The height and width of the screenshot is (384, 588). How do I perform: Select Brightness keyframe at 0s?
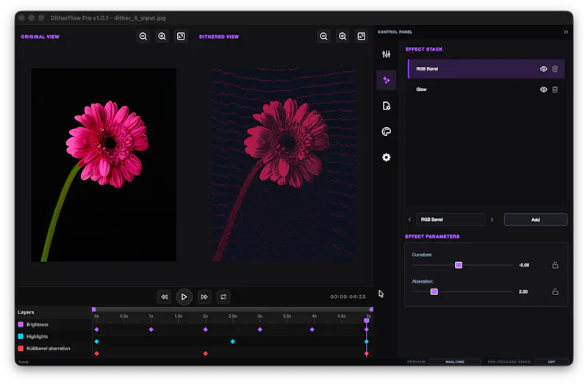tap(97, 330)
